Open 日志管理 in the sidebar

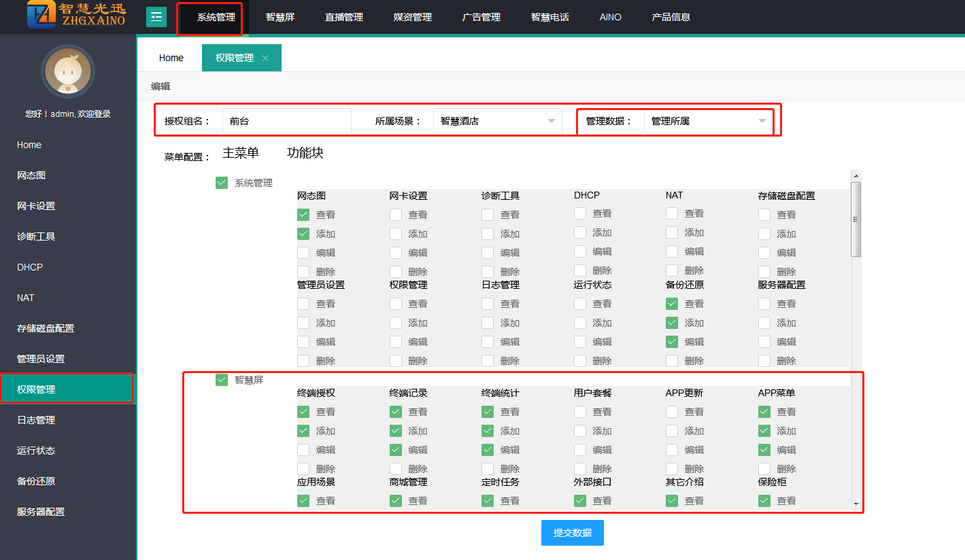click(36, 420)
